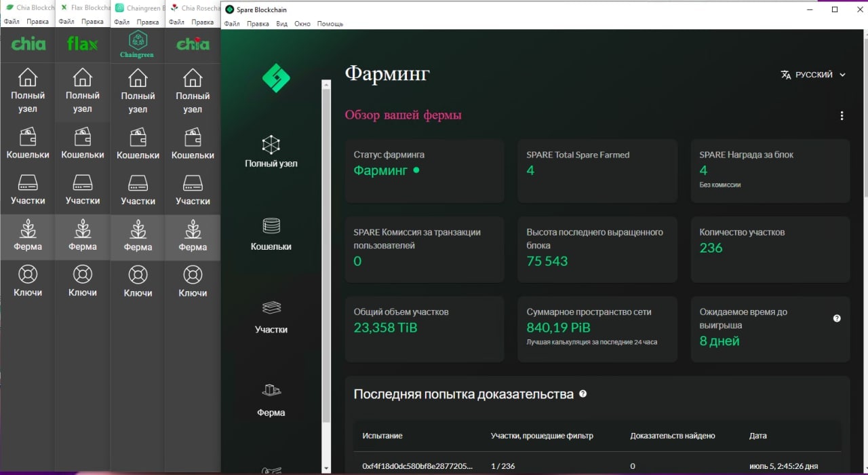Click help icon beside Последняя попытка доказательства
Viewport: 868px width, 475px height.
pos(583,394)
